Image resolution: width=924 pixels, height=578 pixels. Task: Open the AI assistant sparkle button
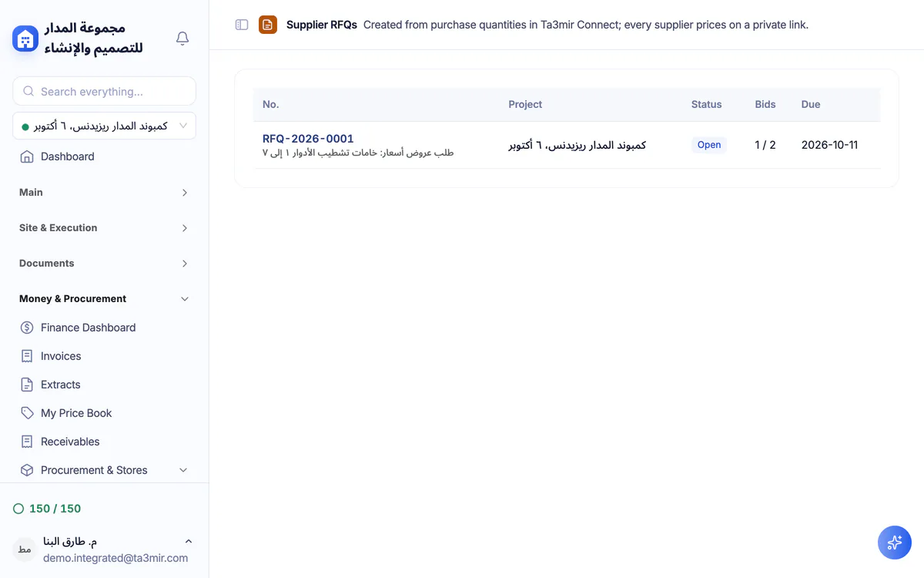pyautogui.click(x=895, y=543)
